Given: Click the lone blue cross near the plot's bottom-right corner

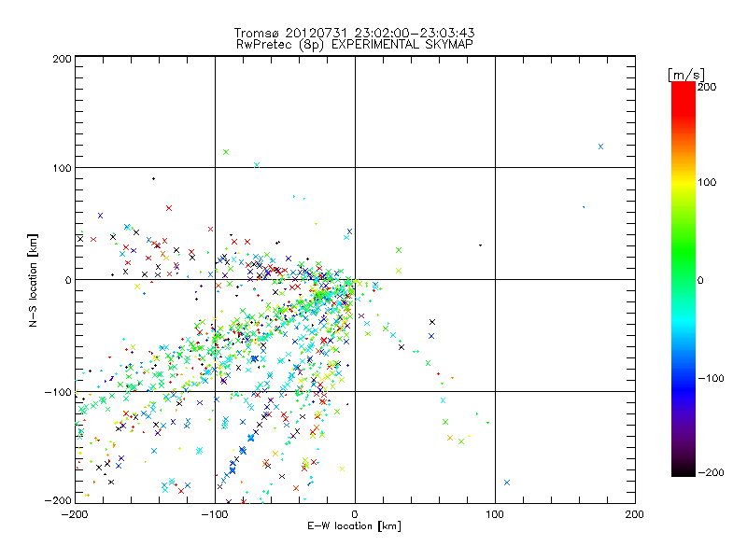Looking at the screenshot, I should click(x=507, y=483).
